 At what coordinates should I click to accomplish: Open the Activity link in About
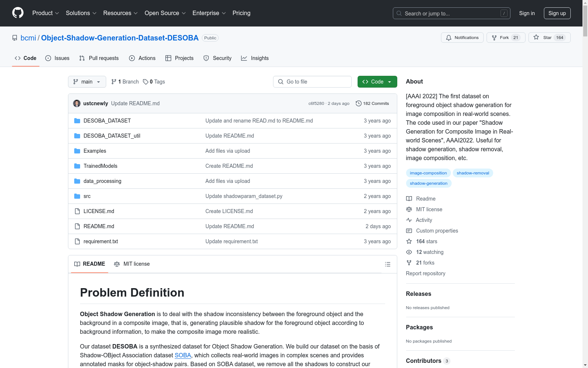tap(419, 220)
